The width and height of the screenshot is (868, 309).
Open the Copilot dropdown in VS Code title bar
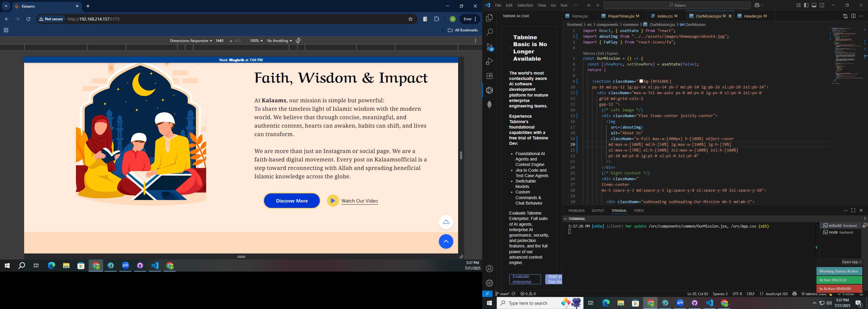click(x=759, y=5)
